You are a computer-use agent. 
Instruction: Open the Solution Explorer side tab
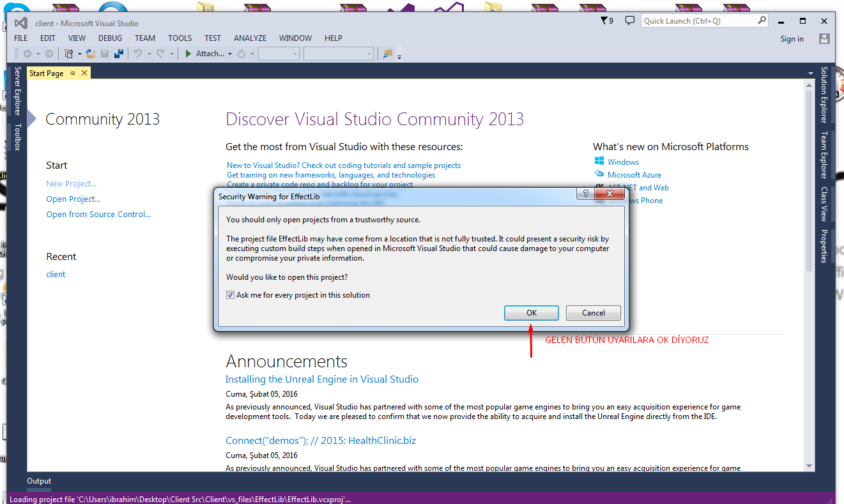pyautogui.click(x=824, y=95)
